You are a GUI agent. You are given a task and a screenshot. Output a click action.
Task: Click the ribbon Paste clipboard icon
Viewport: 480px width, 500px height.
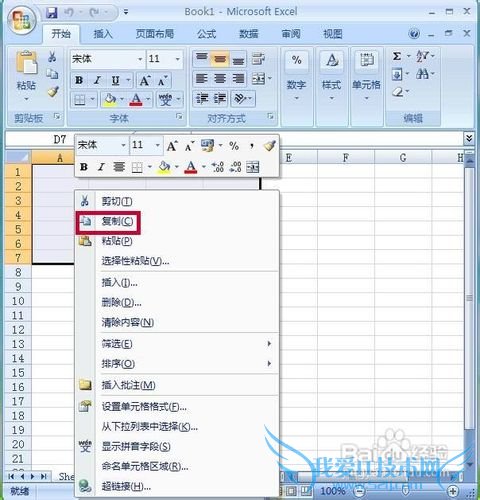(x=26, y=62)
